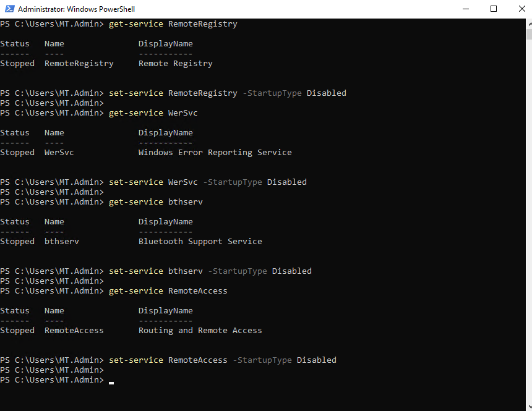Click the vertical scrollbar thumb
The image size is (532, 411).
pos(529,35)
